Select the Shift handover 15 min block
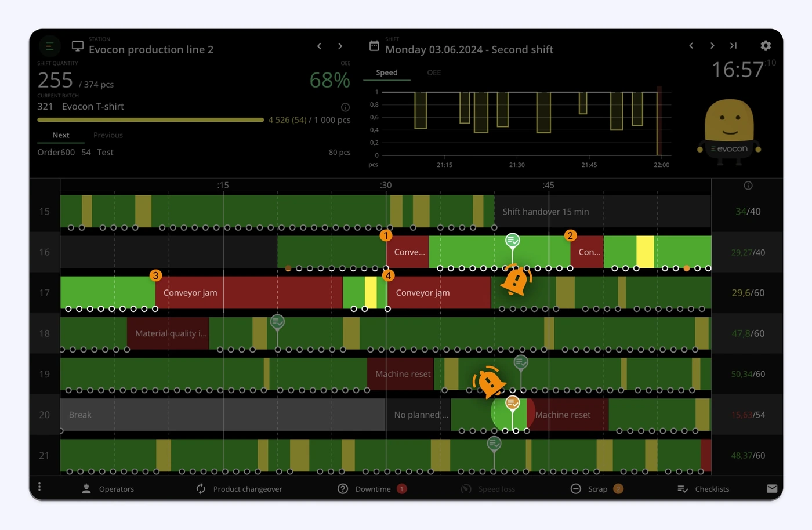 [x=603, y=212]
